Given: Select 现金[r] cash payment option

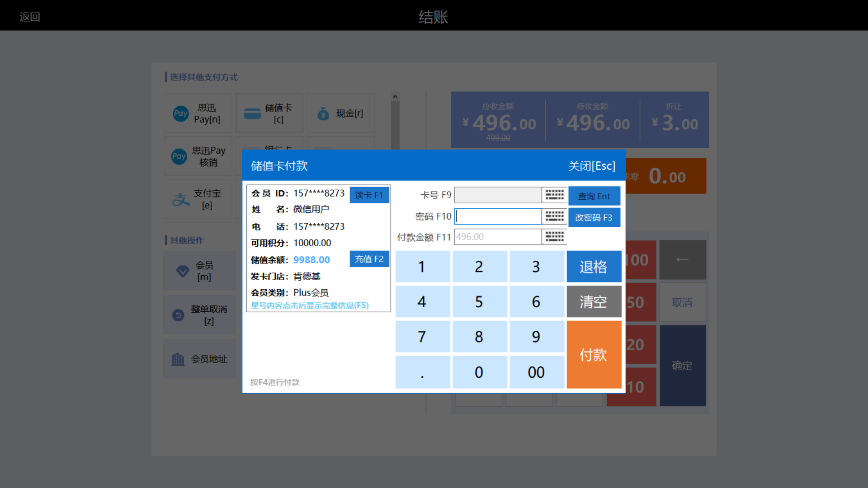Looking at the screenshot, I should tap(341, 113).
